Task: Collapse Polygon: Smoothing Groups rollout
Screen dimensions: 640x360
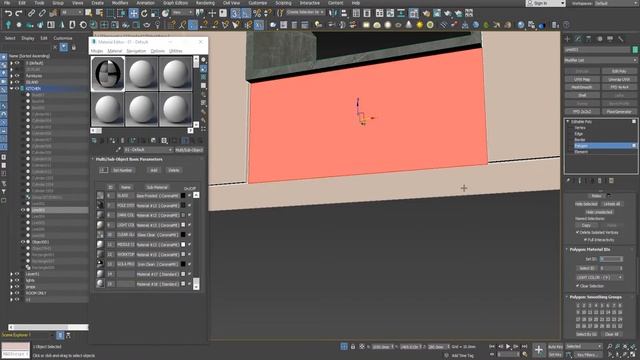Action: click(x=567, y=297)
